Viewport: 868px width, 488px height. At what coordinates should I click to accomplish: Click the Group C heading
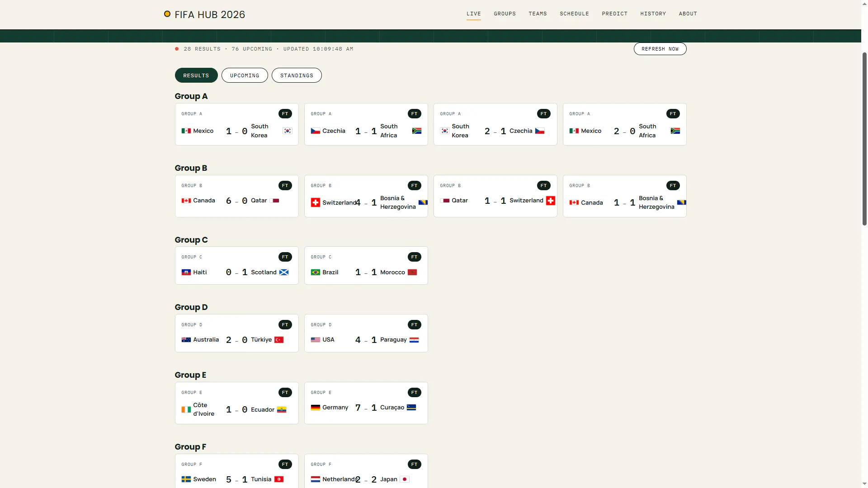191,240
